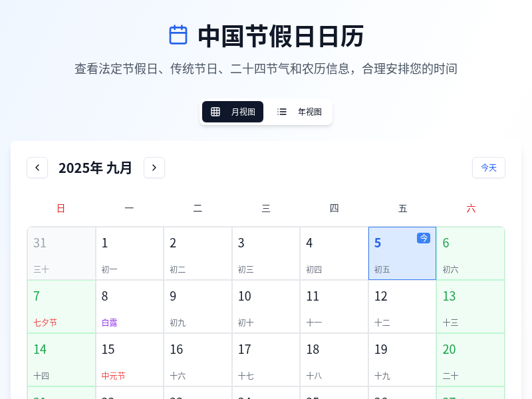The height and width of the screenshot is (399, 532).
Task: Select September 7 七夕节 cell
Action: [61, 307]
